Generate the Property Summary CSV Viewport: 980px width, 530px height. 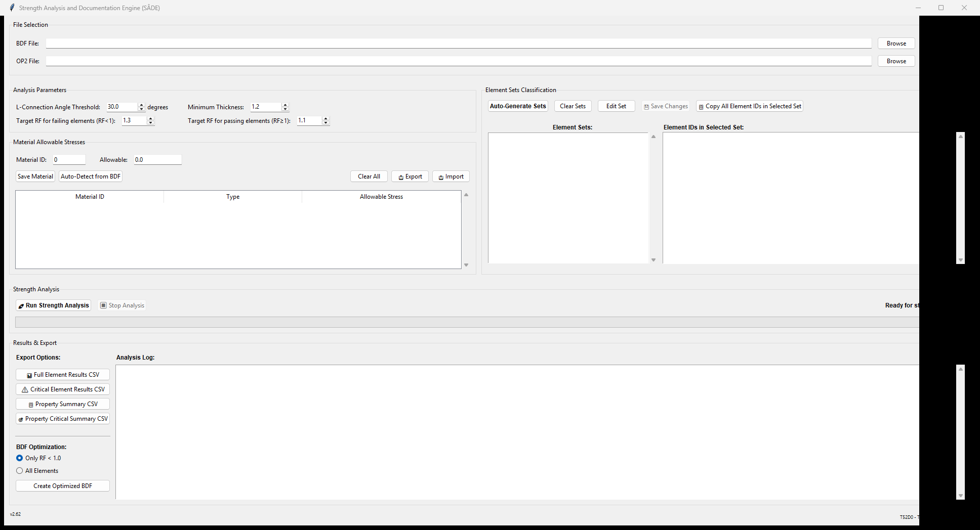(x=62, y=404)
